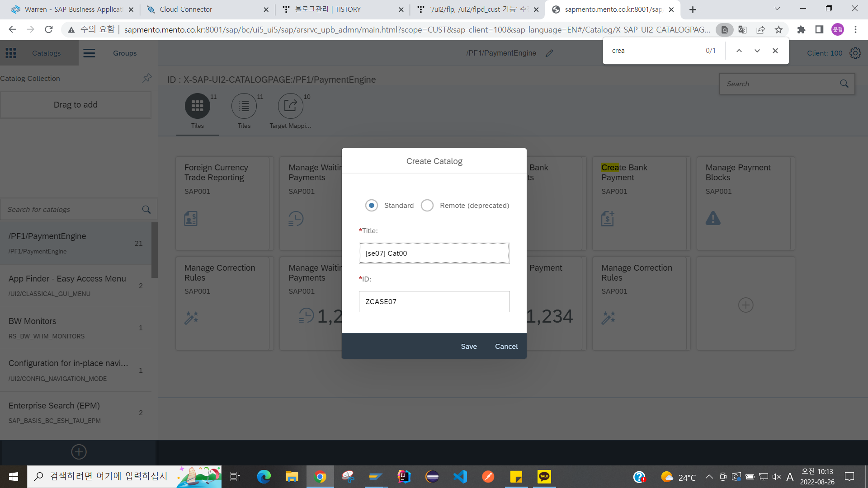868x488 pixels.
Task: Open the Target Mappings icon
Action: [x=290, y=106]
